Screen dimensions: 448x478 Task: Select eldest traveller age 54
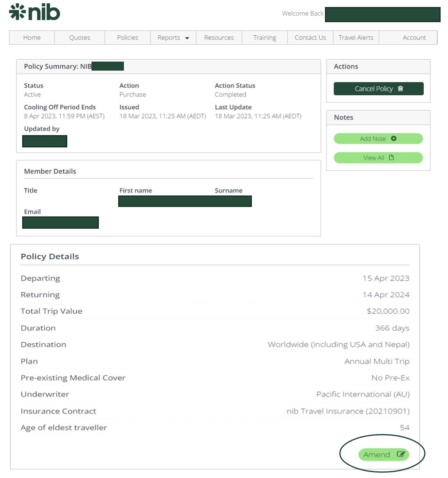click(x=405, y=428)
